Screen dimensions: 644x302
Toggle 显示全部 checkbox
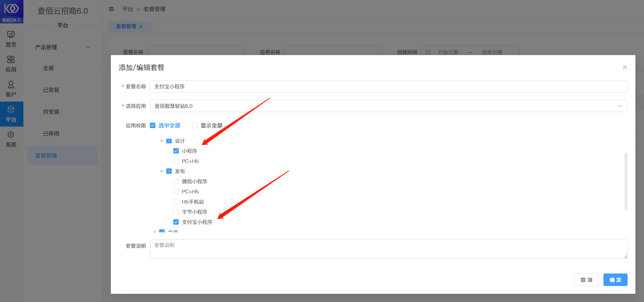[195, 125]
